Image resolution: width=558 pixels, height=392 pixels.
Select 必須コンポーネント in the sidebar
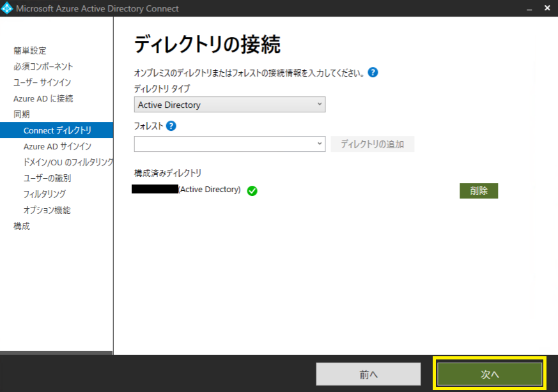click(43, 66)
